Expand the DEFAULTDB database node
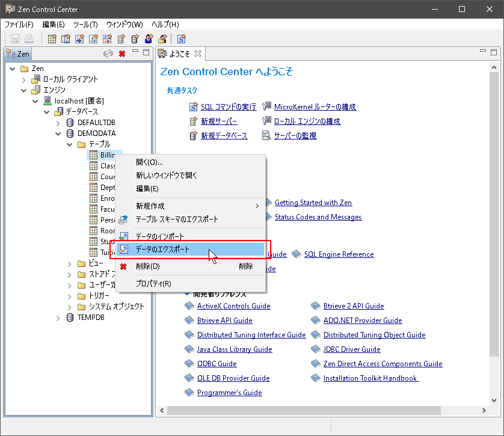This screenshot has height=436, width=504. tap(59, 123)
